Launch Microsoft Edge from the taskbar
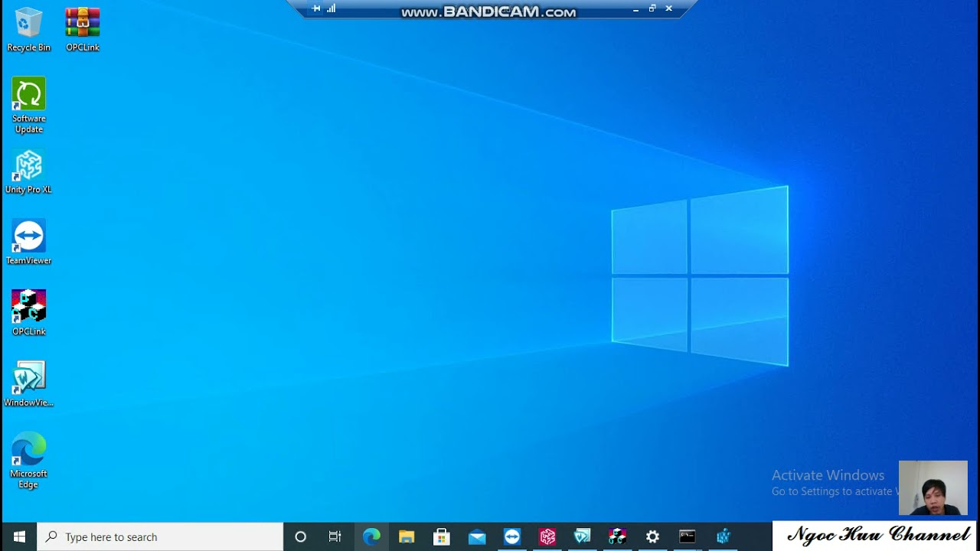The width and height of the screenshot is (980, 551). click(x=371, y=537)
